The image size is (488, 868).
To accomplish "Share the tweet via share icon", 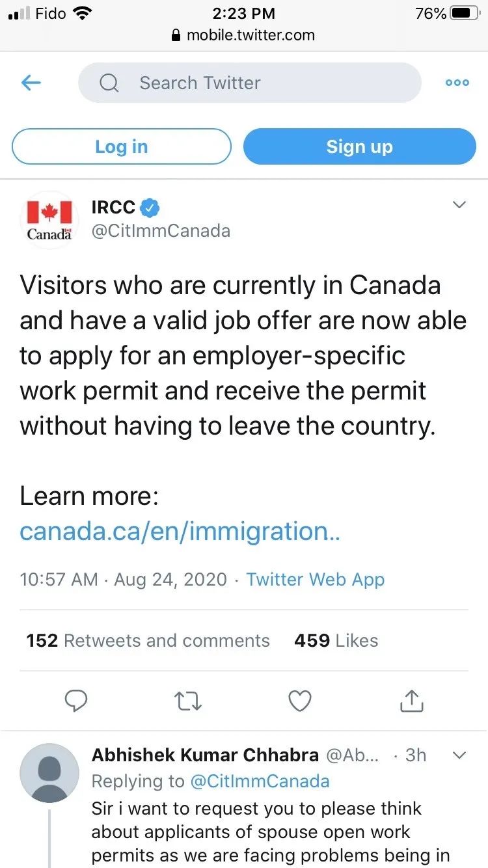I will [x=411, y=701].
